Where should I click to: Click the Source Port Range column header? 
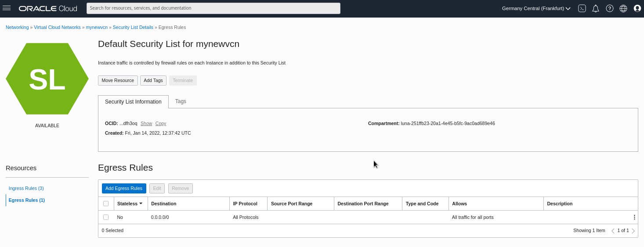pos(292,204)
